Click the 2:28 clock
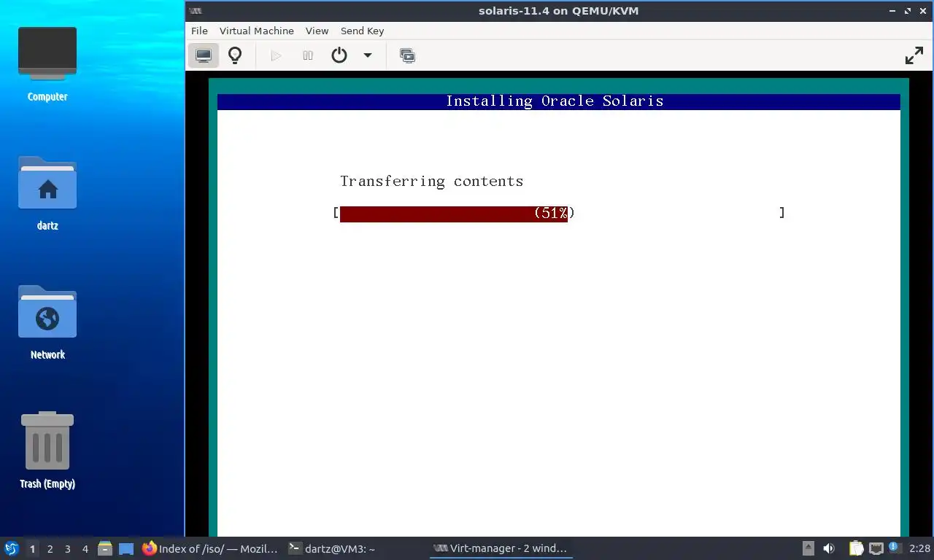This screenshot has width=934, height=560. [919, 548]
